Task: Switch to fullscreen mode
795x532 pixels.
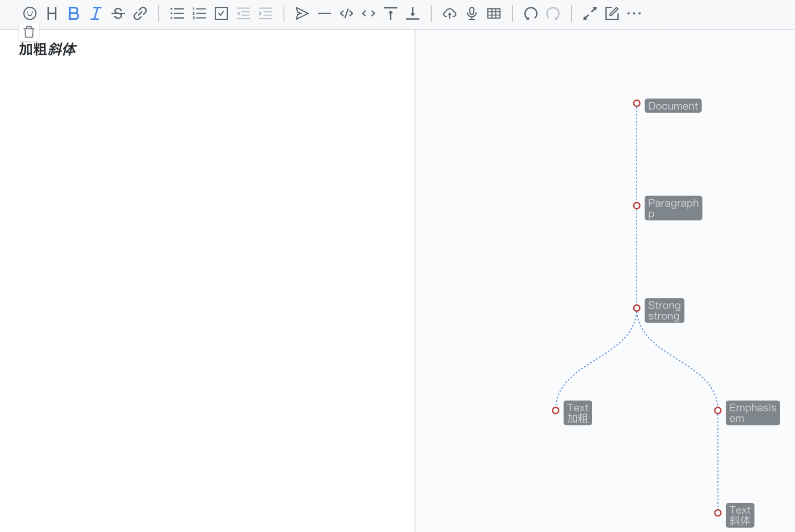Action: (589, 14)
